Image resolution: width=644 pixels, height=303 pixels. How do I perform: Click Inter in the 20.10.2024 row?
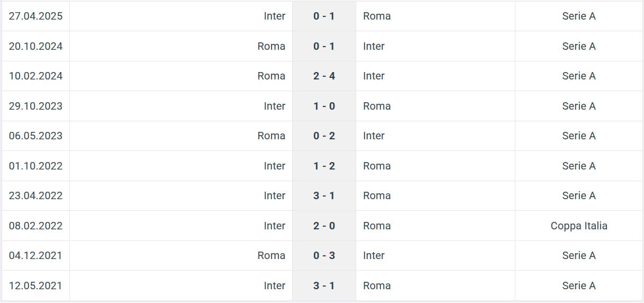[374, 46]
